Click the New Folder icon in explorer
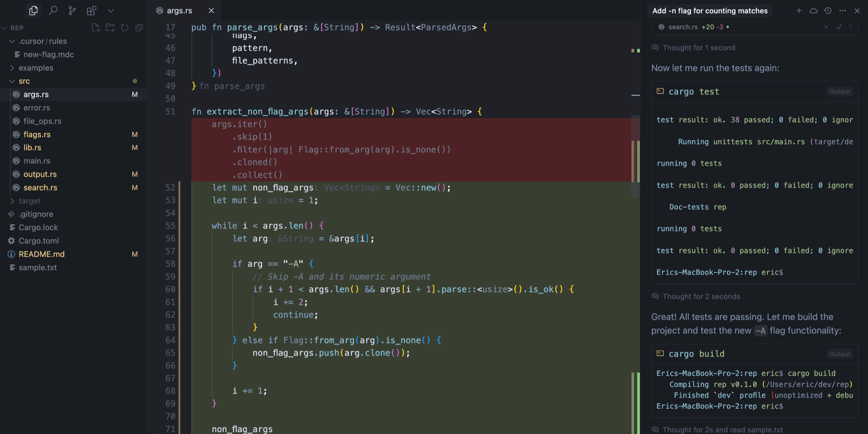The width and height of the screenshot is (868, 434). click(110, 28)
